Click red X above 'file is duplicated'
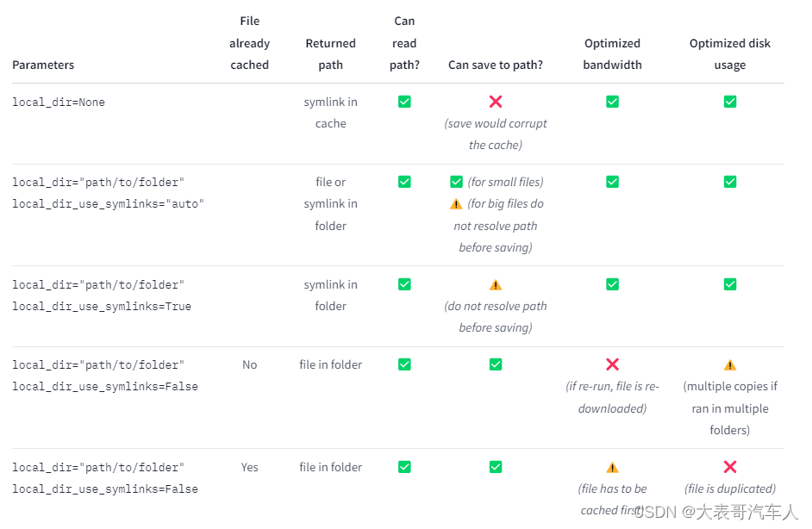The image size is (812, 529). point(730,467)
